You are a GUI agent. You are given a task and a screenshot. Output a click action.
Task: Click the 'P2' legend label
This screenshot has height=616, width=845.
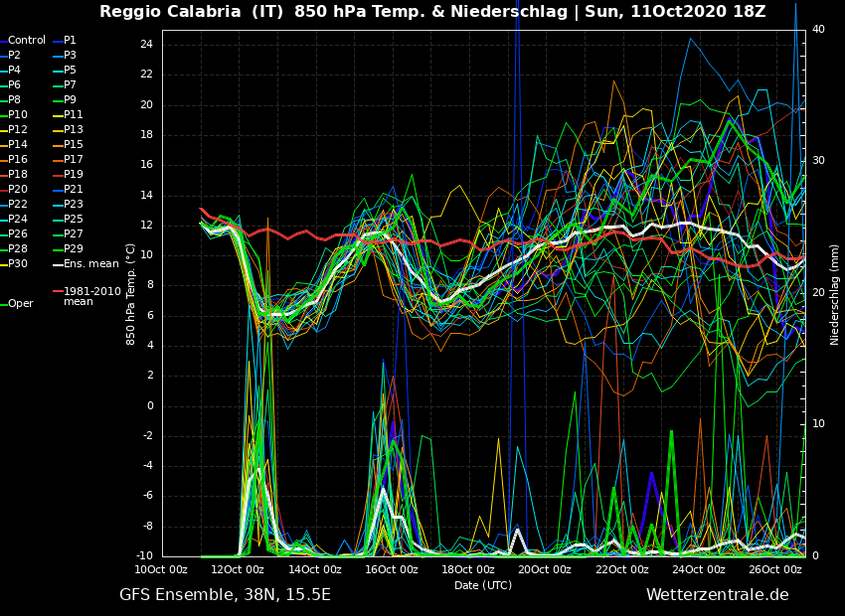[x=14, y=55]
